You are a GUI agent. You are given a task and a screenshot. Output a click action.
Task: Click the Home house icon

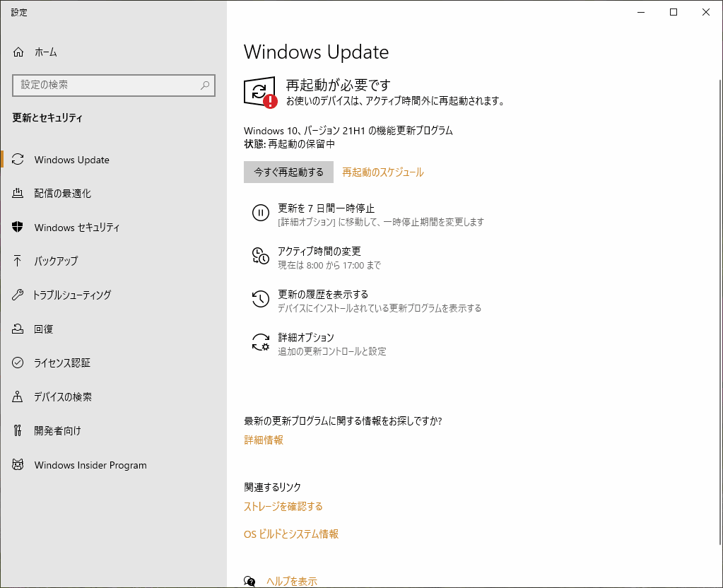pyautogui.click(x=18, y=52)
